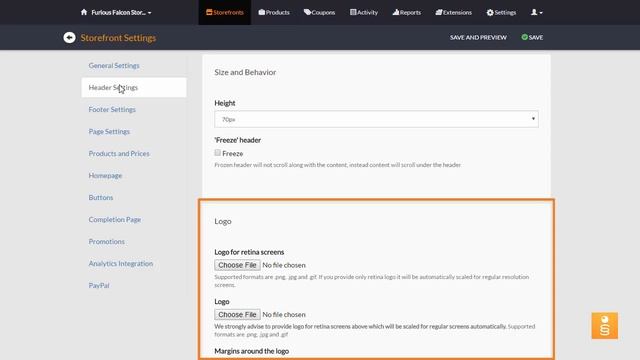Open the user account menu

pyautogui.click(x=536, y=12)
